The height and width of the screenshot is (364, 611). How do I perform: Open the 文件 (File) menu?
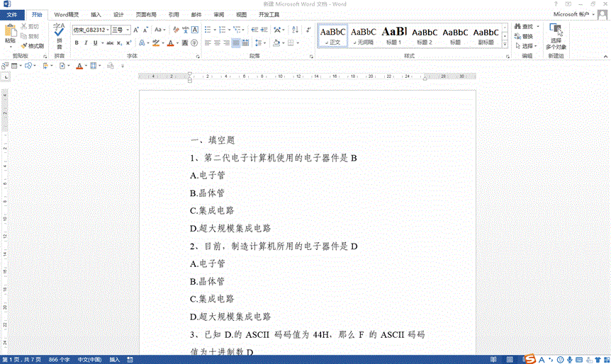(x=12, y=14)
